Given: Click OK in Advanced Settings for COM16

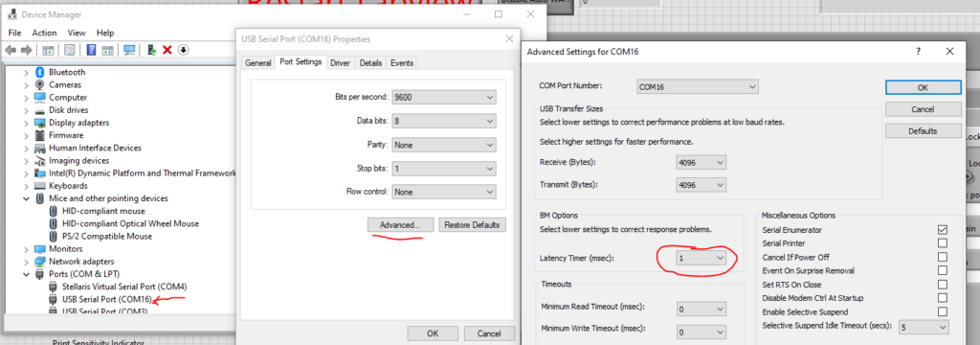Looking at the screenshot, I should coord(924,87).
